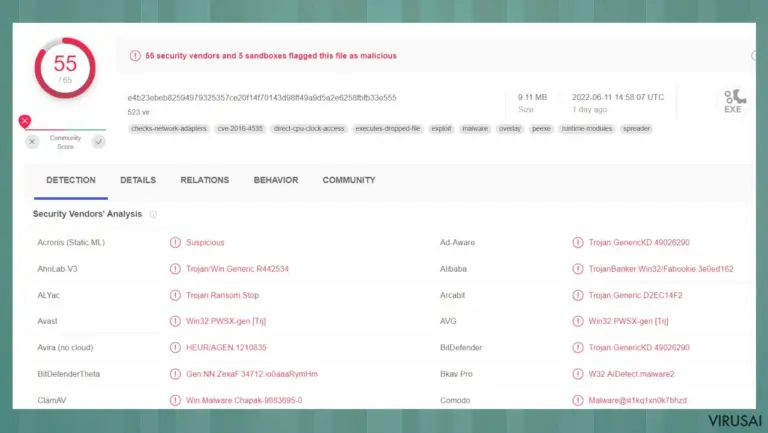Switch to the DETAILS tab

(x=138, y=180)
